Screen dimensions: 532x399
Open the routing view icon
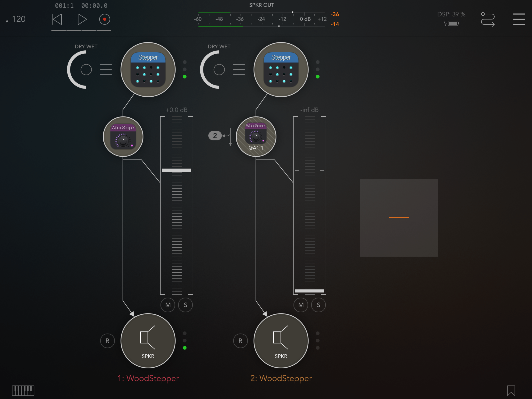coord(488,19)
